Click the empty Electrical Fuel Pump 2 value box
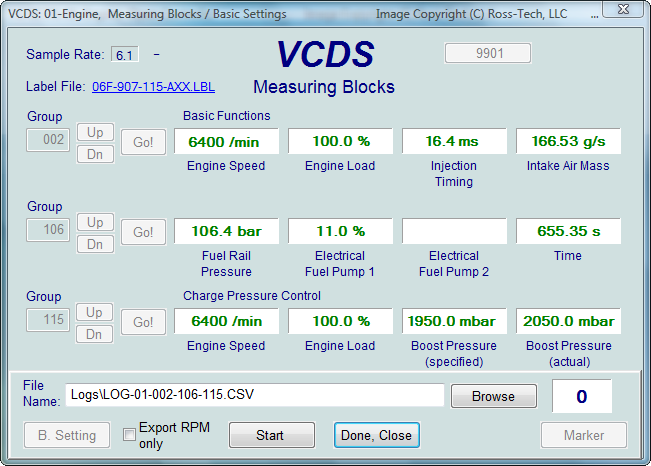The height and width of the screenshot is (466, 651). coord(454,231)
